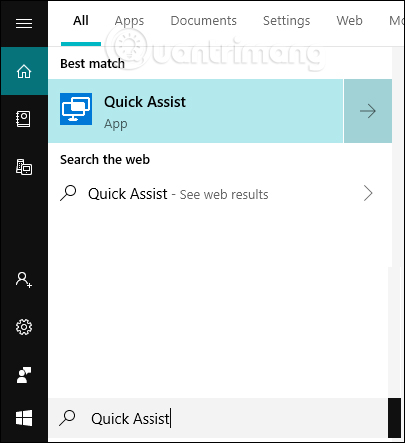Switch to the Settings tab

[287, 21]
